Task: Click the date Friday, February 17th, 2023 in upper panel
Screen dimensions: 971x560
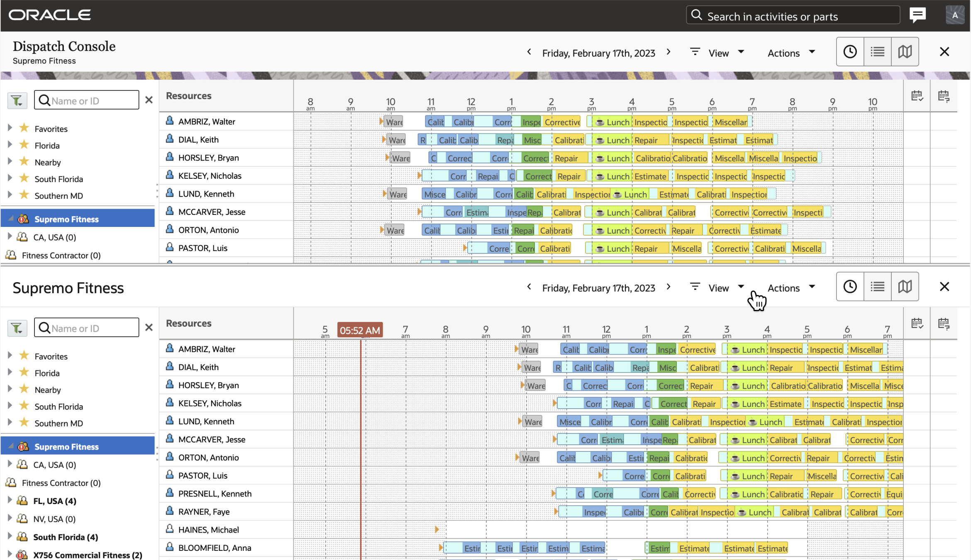Action: tap(599, 53)
